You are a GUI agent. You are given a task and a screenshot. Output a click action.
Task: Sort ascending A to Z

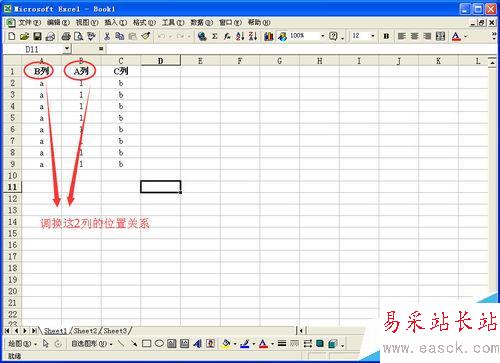[x=240, y=36]
